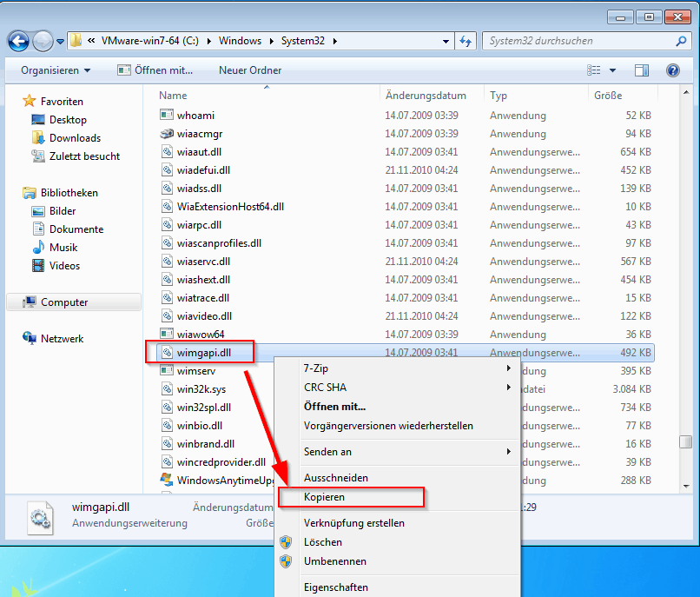Select Favoriten star in navigation pane
Image resolution: width=700 pixels, height=597 pixels.
[30, 101]
